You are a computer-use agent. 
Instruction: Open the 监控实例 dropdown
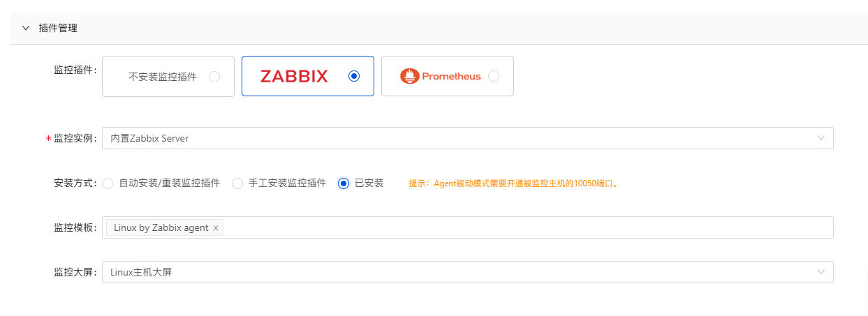(x=461, y=138)
